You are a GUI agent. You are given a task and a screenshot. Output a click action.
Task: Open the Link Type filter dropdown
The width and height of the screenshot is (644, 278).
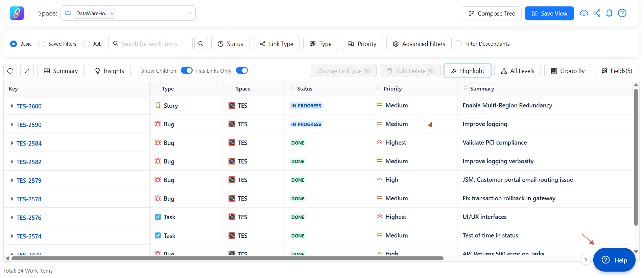point(276,44)
